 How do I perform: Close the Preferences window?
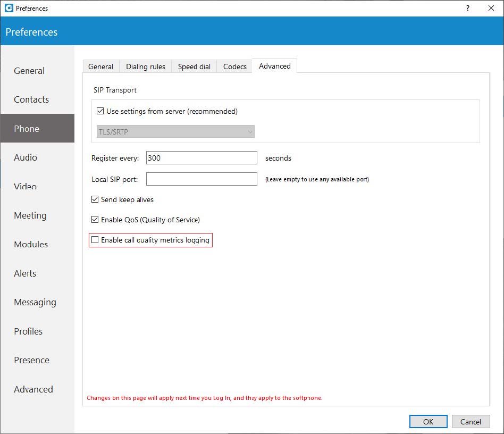point(491,8)
